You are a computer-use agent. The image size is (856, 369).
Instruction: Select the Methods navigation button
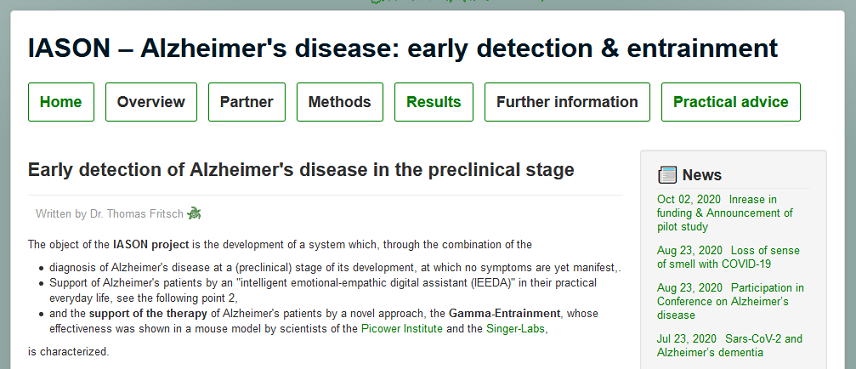click(340, 102)
